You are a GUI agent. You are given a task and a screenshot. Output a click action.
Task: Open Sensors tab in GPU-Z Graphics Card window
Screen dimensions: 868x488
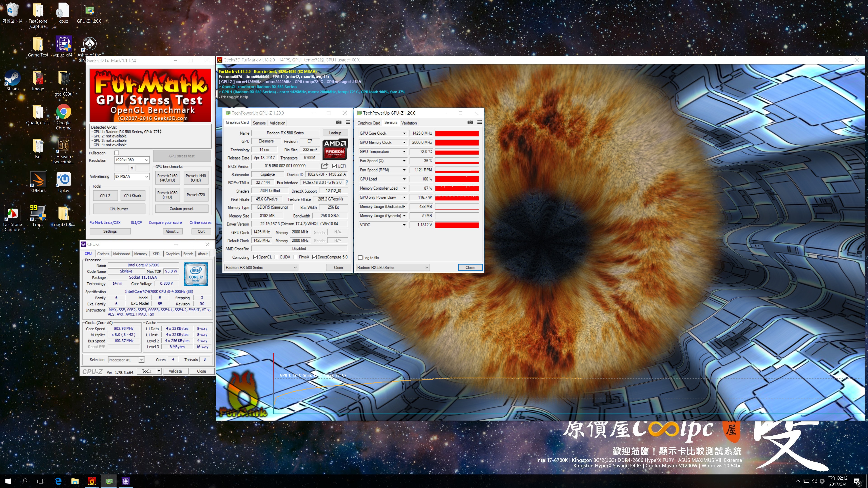[259, 123]
